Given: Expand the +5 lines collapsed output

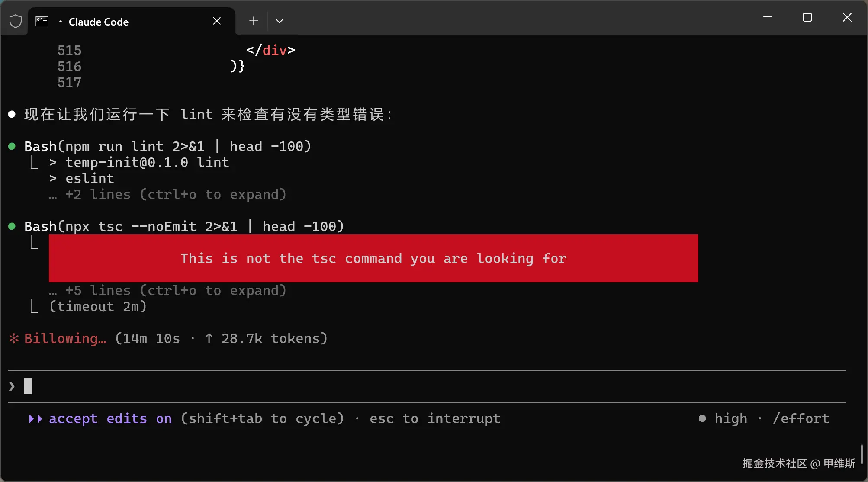Looking at the screenshot, I should (x=175, y=291).
